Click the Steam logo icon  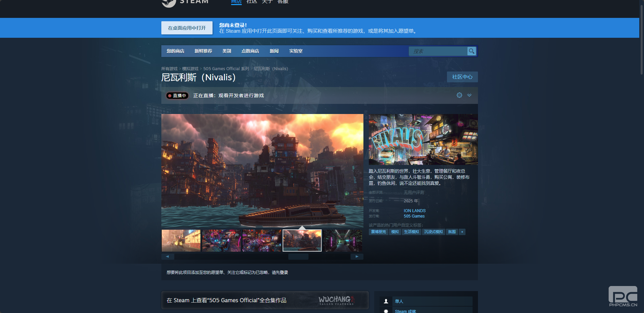coord(169,3)
